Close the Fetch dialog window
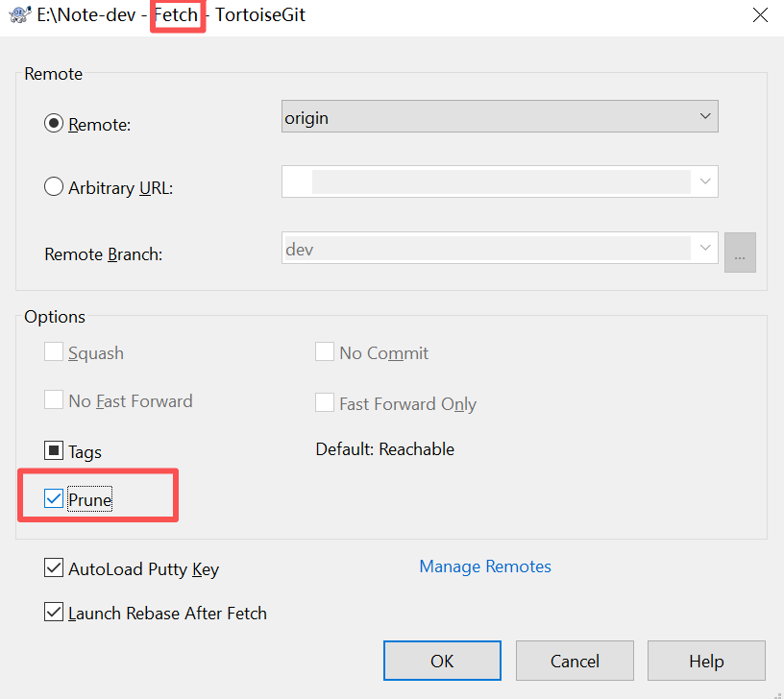 point(759,15)
